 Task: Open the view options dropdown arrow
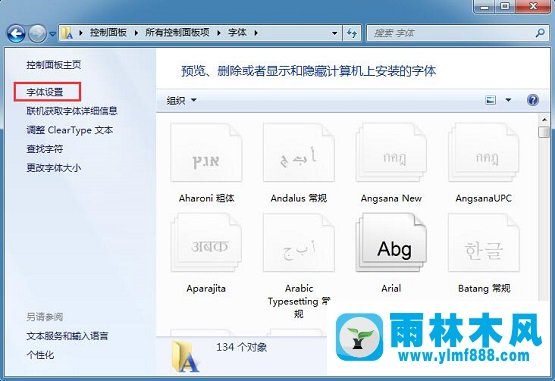click(x=508, y=100)
